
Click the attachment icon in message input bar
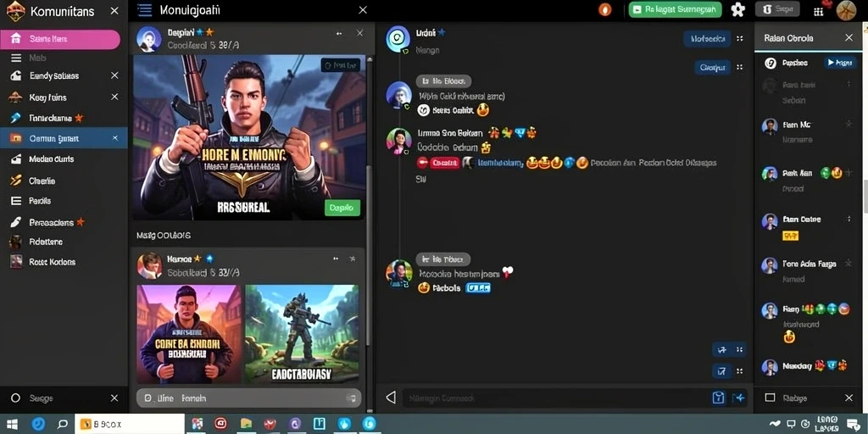click(x=718, y=398)
